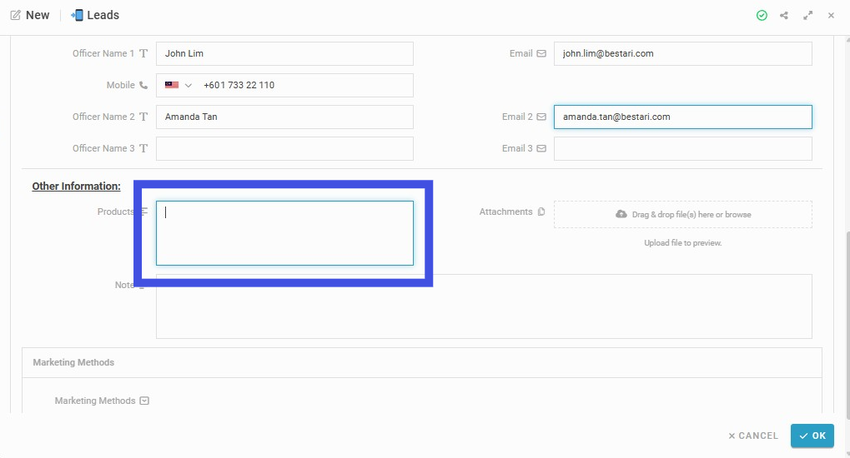Click into the Note text area
Screen dimensions: 850x458
click(x=484, y=306)
